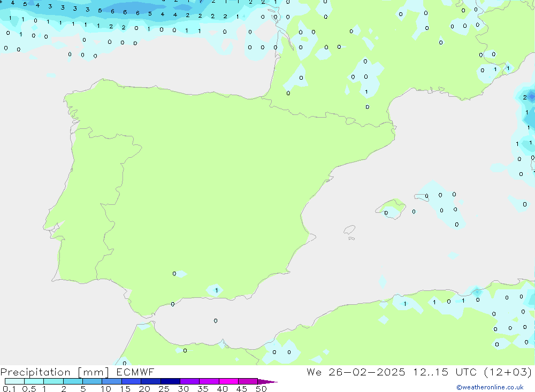Click the 'Precipitation [mm]' title text

[55, 372]
